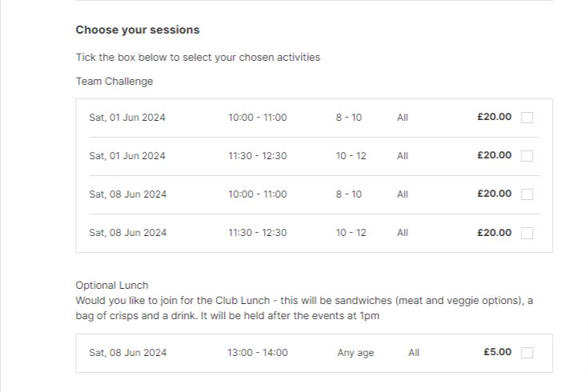Click the 8 - 10 age range in the 08 Jun row
Viewport: 588px width, 392px height.
click(349, 194)
